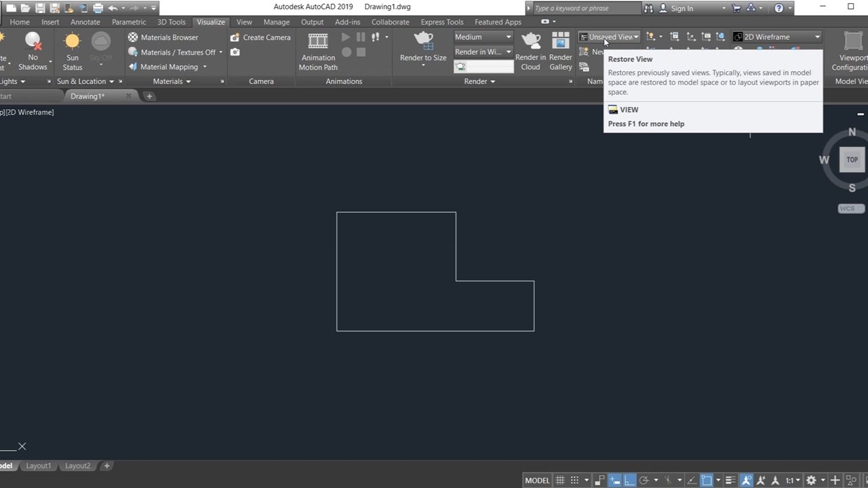This screenshot has width=868, height=488.
Task: Toggle grid display in status bar
Action: (560, 481)
